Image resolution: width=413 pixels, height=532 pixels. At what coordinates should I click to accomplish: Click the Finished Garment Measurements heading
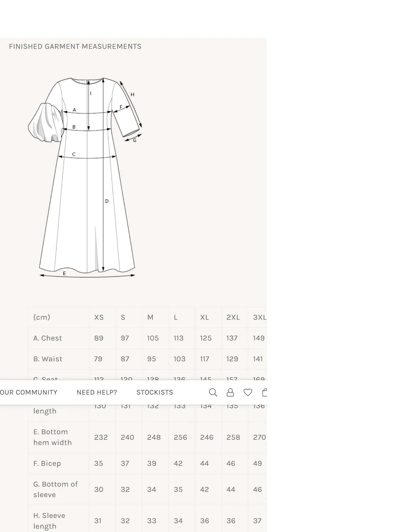pos(75,47)
